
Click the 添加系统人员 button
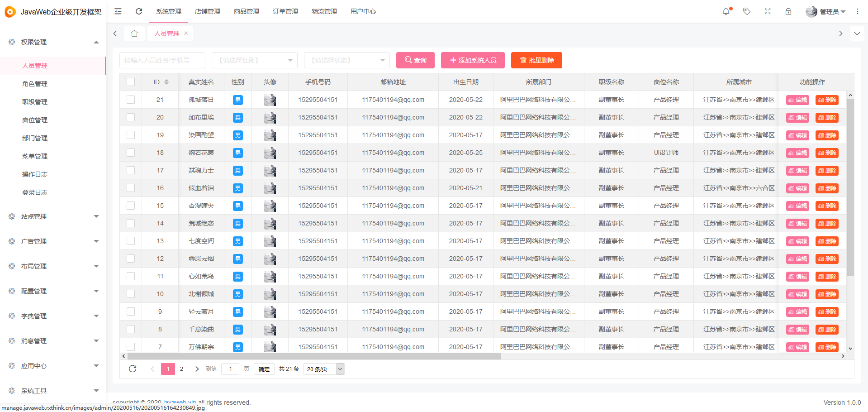click(472, 60)
